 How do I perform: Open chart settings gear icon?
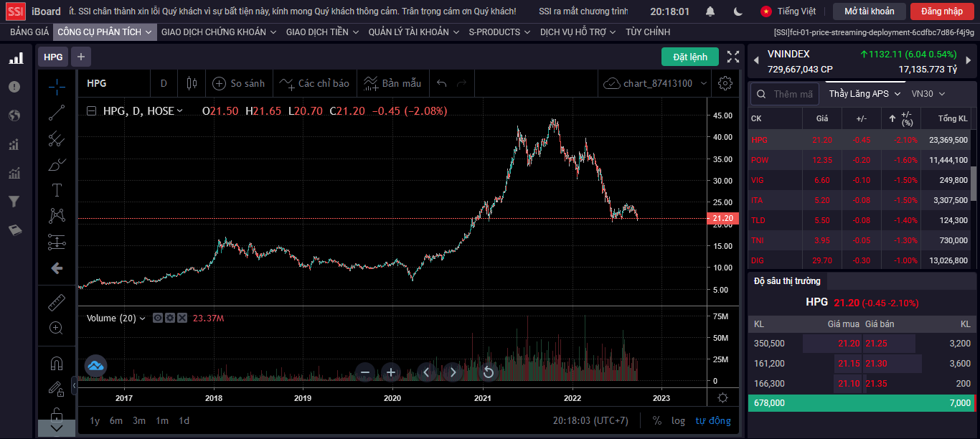[x=725, y=83]
